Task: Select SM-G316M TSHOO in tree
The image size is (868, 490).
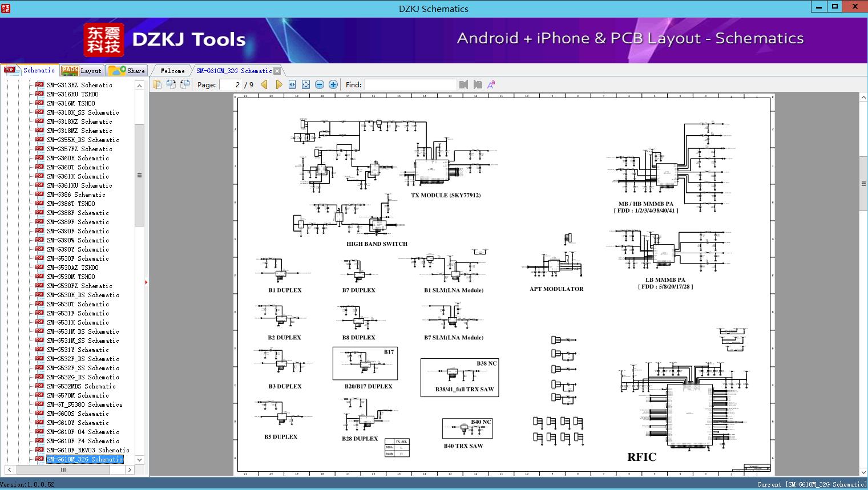Action: 71,103
